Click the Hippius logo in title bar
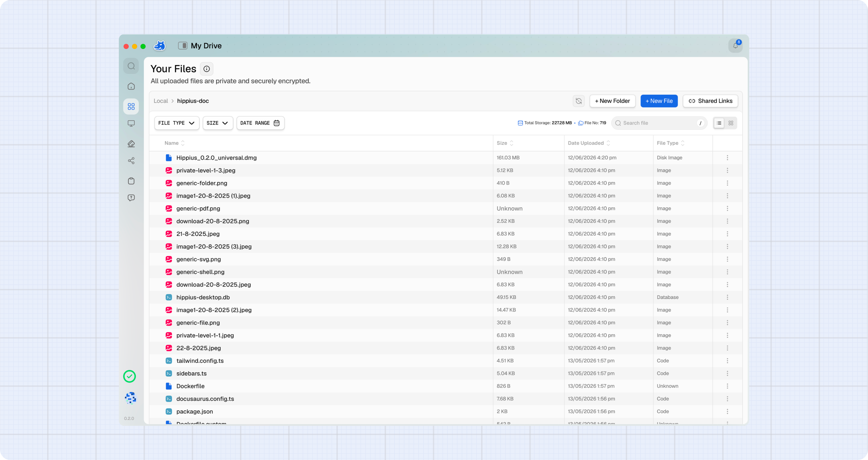This screenshot has height=460, width=868. click(160, 46)
